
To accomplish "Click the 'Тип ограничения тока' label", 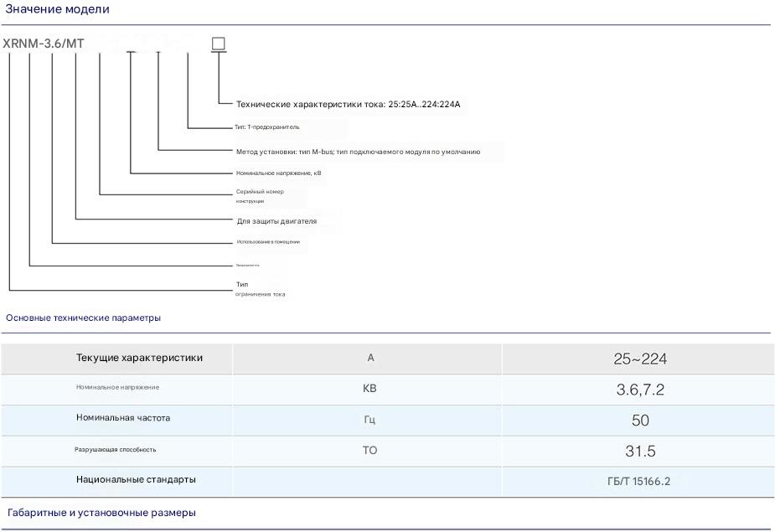I will coord(260,289).
